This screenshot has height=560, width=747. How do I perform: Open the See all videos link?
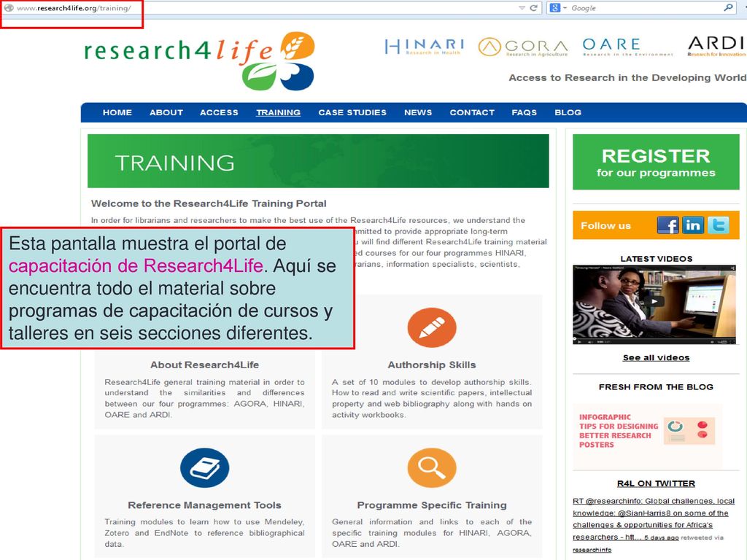[656, 357]
